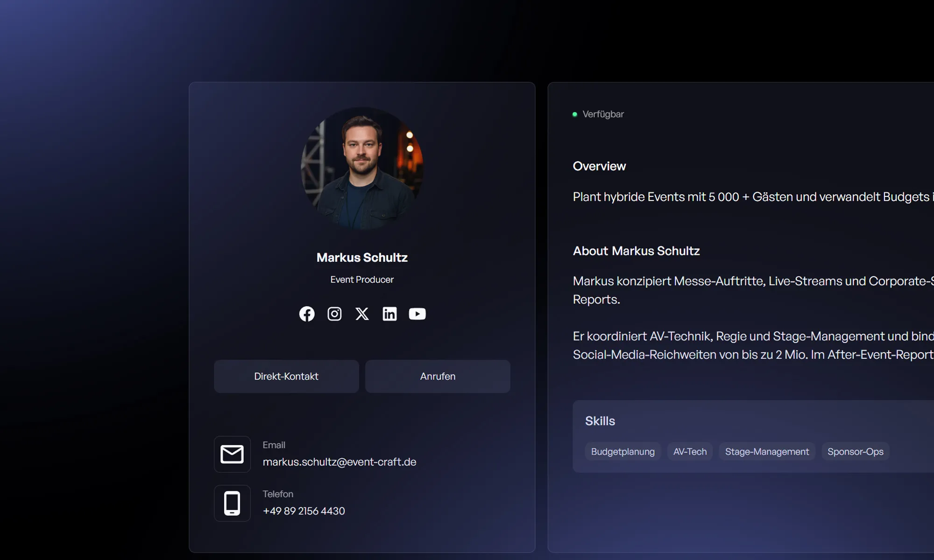Open the LinkedIn icon

[389, 314]
